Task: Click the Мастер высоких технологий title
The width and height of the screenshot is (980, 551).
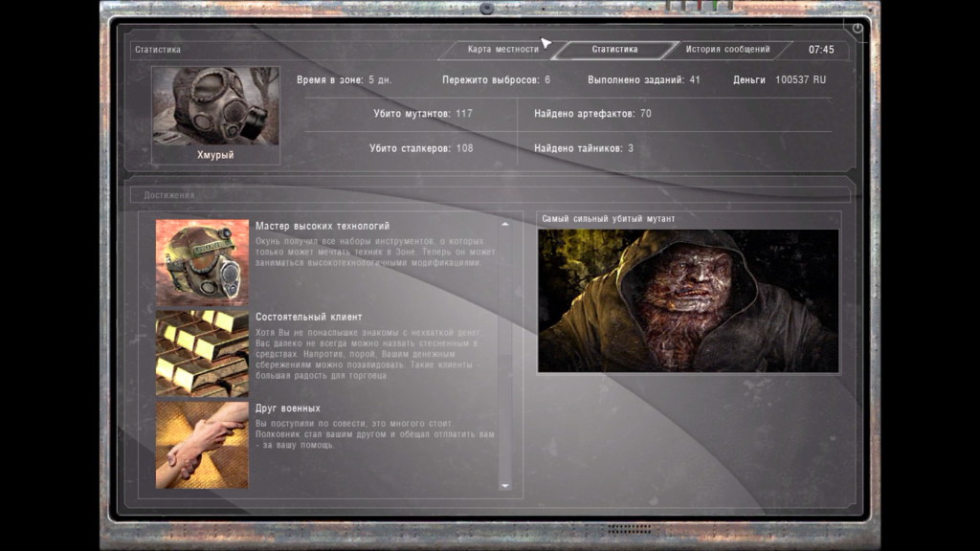Action: coord(323,226)
